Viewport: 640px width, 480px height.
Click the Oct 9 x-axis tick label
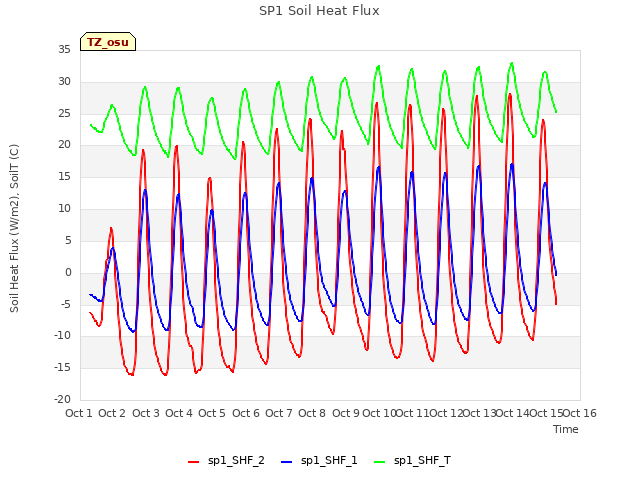pyautogui.click(x=346, y=413)
